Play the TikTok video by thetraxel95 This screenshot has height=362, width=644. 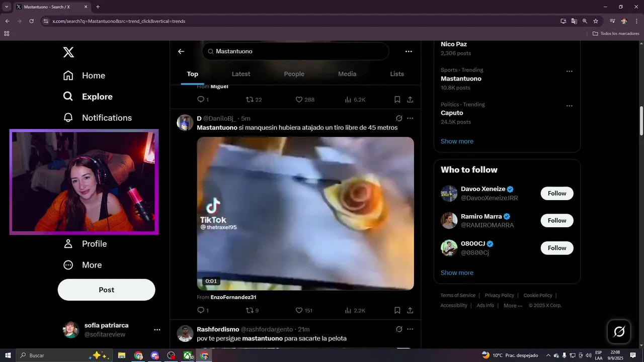[x=305, y=214]
